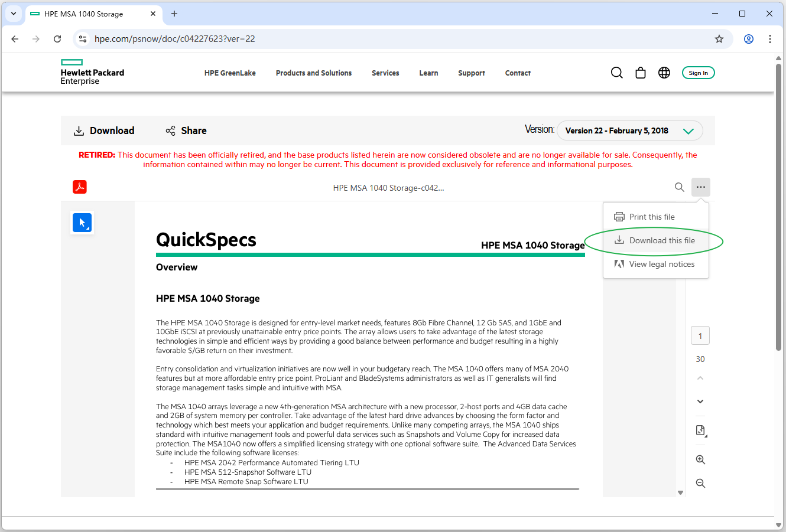This screenshot has width=786, height=532.
Task: Click the Hewlett Packard Enterprise logo
Action: tap(92, 72)
